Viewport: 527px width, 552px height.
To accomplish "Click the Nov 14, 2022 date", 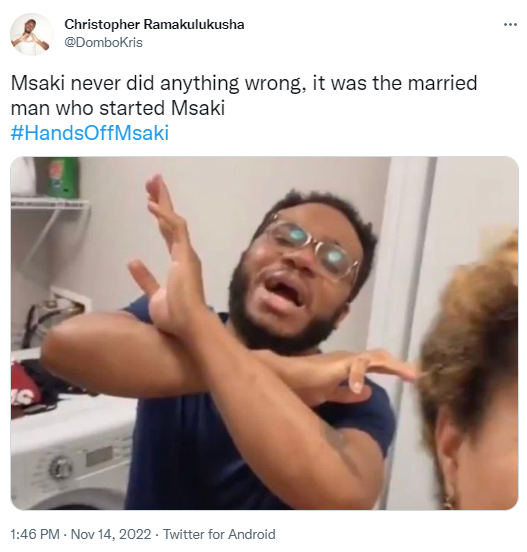I will (111, 534).
